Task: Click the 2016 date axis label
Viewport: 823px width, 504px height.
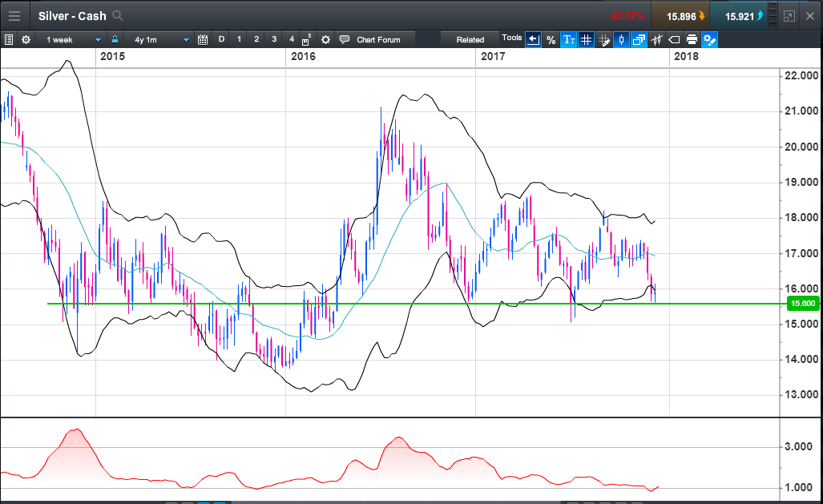Action: coord(303,56)
